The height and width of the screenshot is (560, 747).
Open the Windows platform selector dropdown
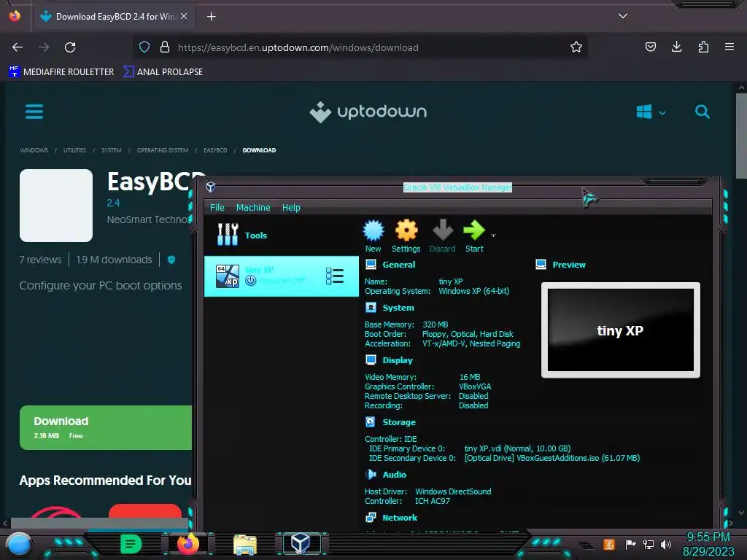tap(651, 112)
